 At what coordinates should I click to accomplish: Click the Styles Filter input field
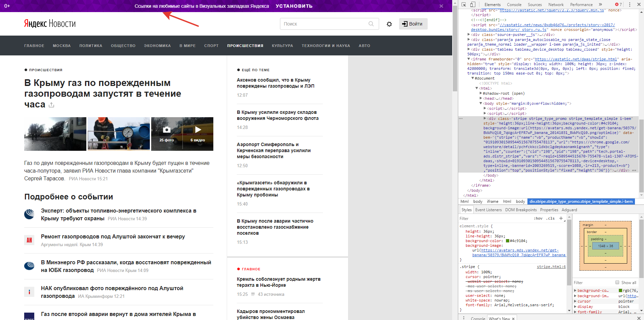[x=495, y=218]
